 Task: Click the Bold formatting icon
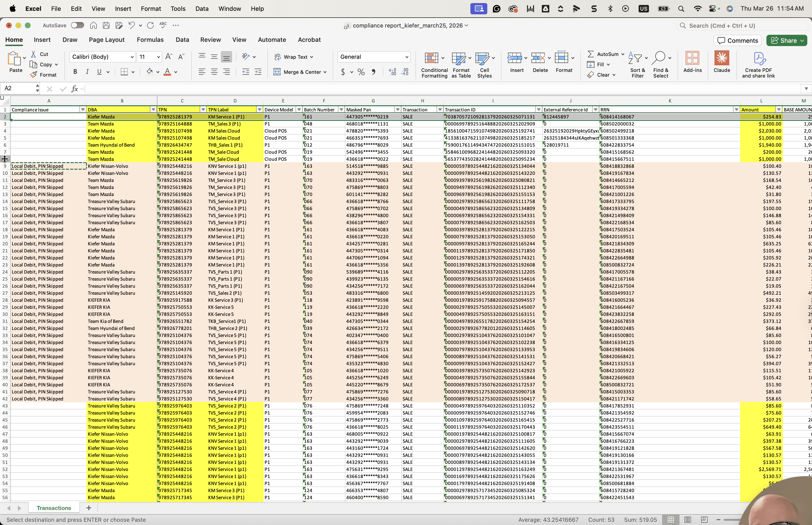tap(75, 72)
